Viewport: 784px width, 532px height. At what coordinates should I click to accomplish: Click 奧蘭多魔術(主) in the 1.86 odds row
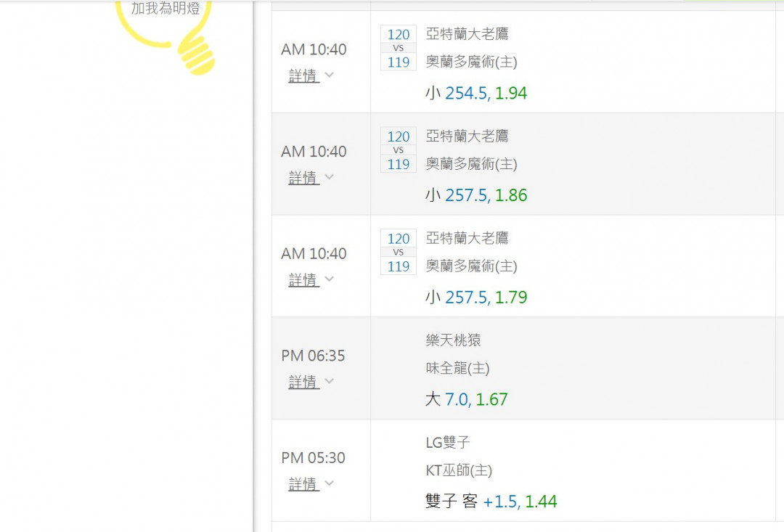point(472,164)
